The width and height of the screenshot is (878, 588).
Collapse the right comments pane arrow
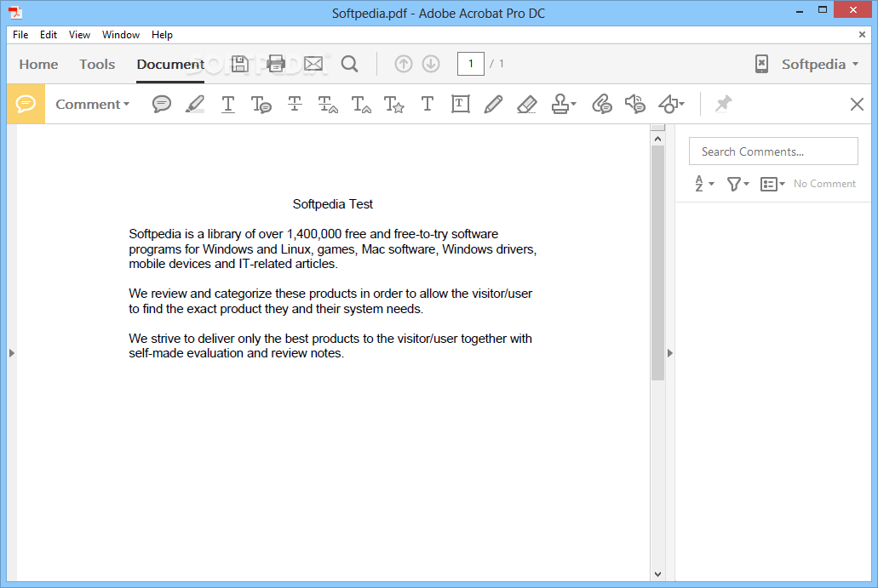[669, 353]
